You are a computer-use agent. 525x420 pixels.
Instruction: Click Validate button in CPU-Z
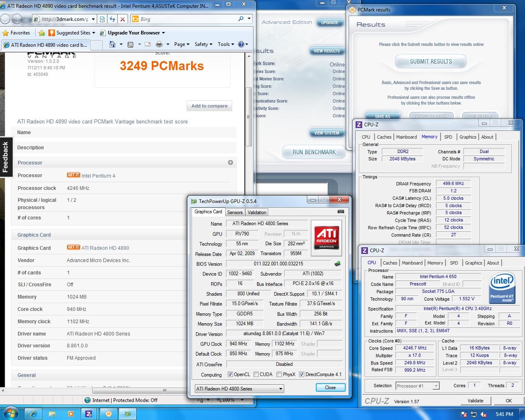coord(475,401)
